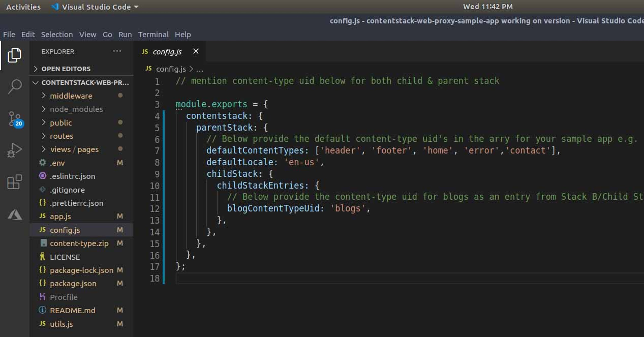Open the Run and Debug view
This screenshot has height=337, width=644.
pos(14,150)
